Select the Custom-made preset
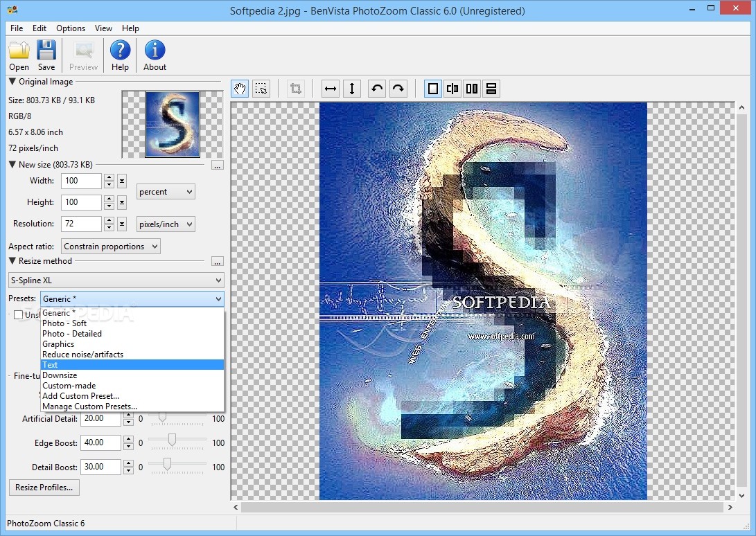This screenshot has height=536, width=756. coord(132,386)
